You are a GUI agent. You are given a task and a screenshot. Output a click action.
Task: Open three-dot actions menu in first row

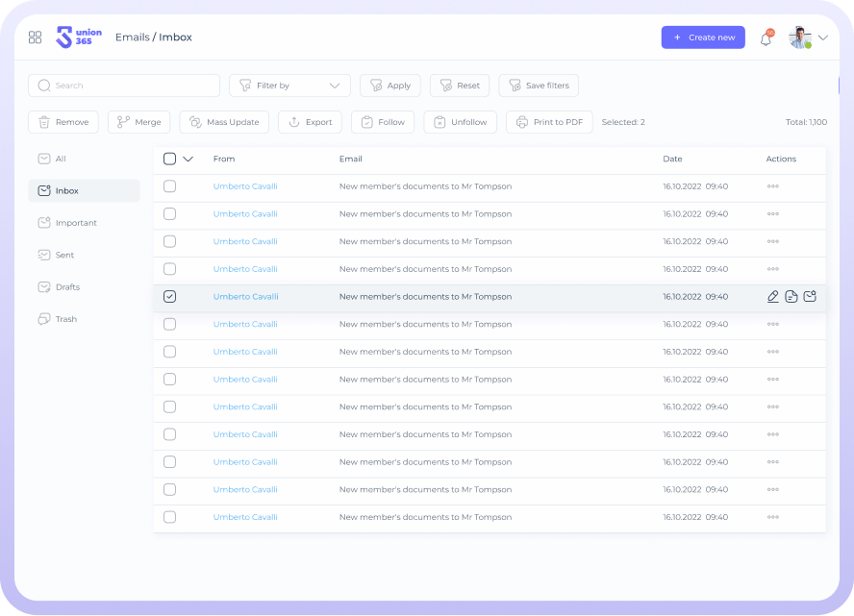click(x=772, y=186)
